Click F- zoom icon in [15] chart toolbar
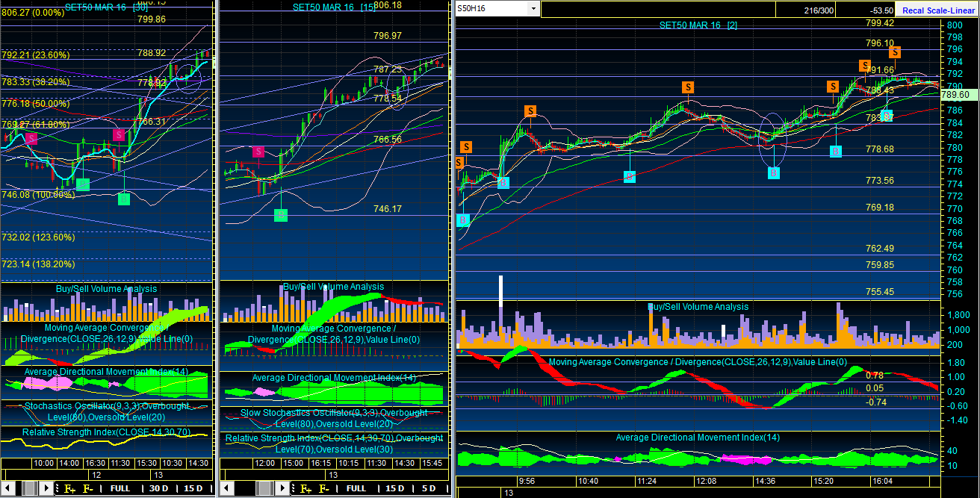The width and height of the screenshot is (980, 498). (323, 488)
